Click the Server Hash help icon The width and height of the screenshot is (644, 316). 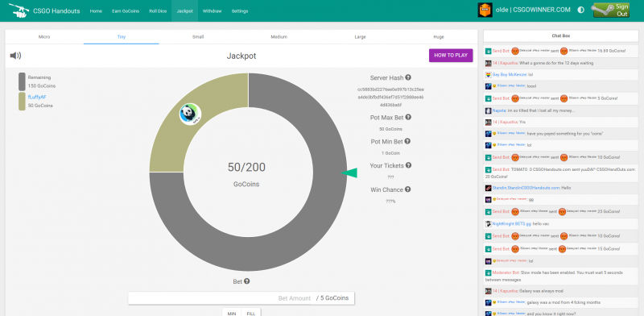coord(408,77)
